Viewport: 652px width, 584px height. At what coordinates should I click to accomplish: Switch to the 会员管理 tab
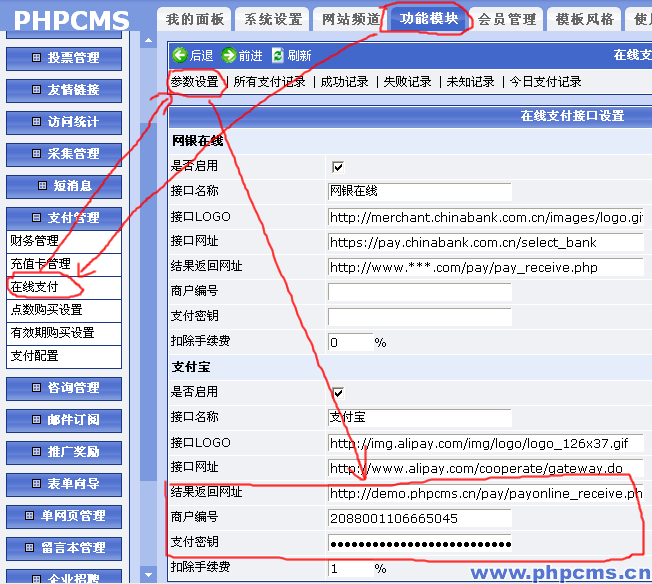point(506,19)
